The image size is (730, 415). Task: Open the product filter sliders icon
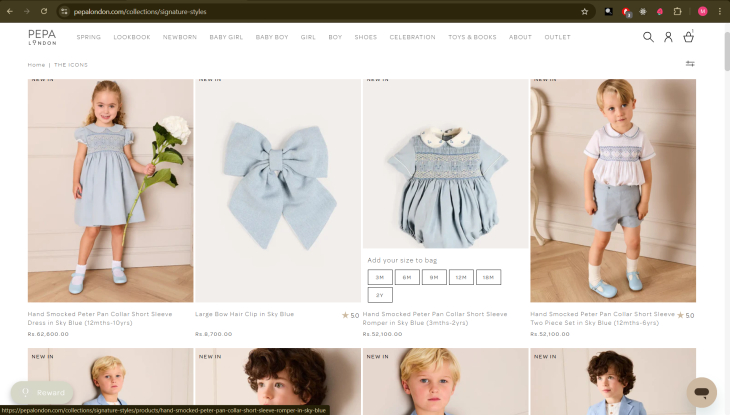click(690, 64)
